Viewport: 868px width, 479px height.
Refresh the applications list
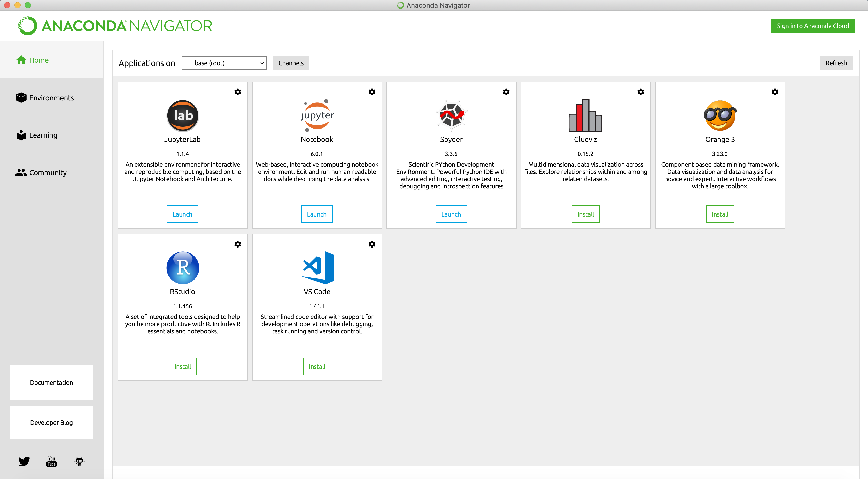click(x=836, y=63)
